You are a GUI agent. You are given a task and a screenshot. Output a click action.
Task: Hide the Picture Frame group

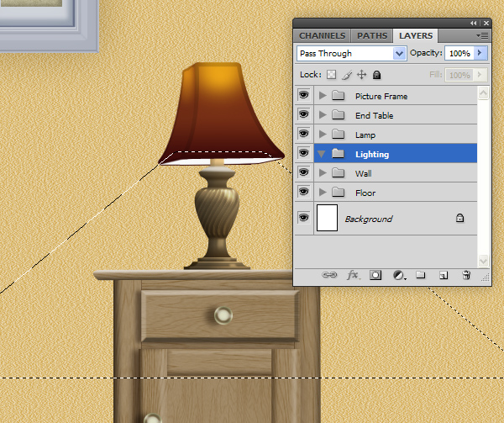point(303,96)
